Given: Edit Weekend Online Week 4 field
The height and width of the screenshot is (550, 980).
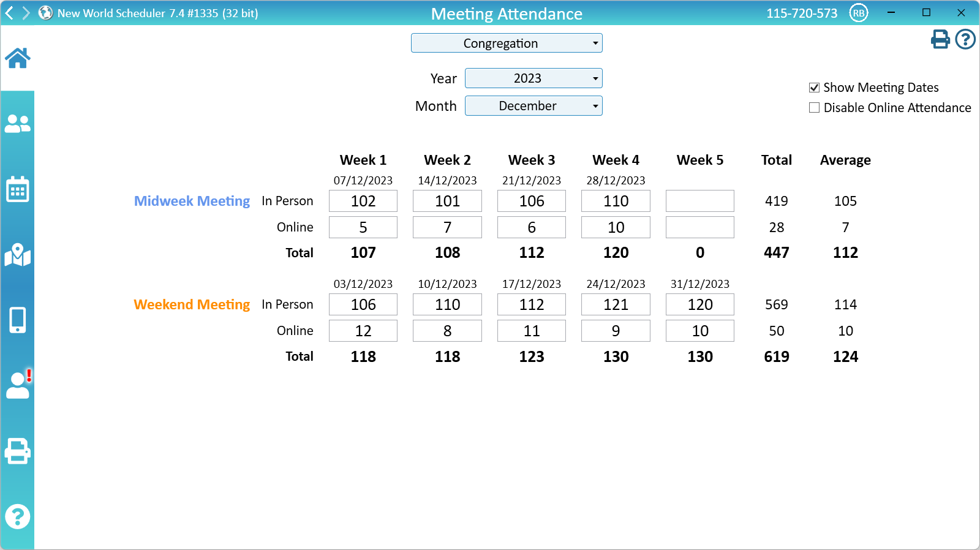Looking at the screenshot, I should pyautogui.click(x=616, y=331).
